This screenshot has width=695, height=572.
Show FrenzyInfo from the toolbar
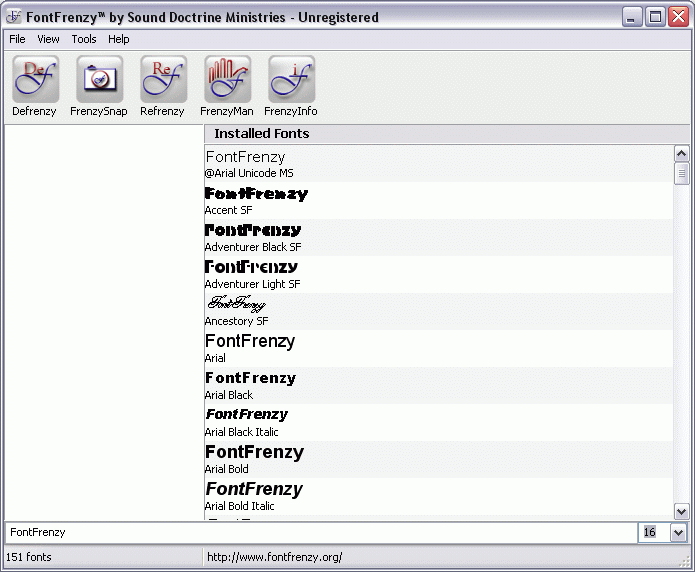pyautogui.click(x=290, y=79)
